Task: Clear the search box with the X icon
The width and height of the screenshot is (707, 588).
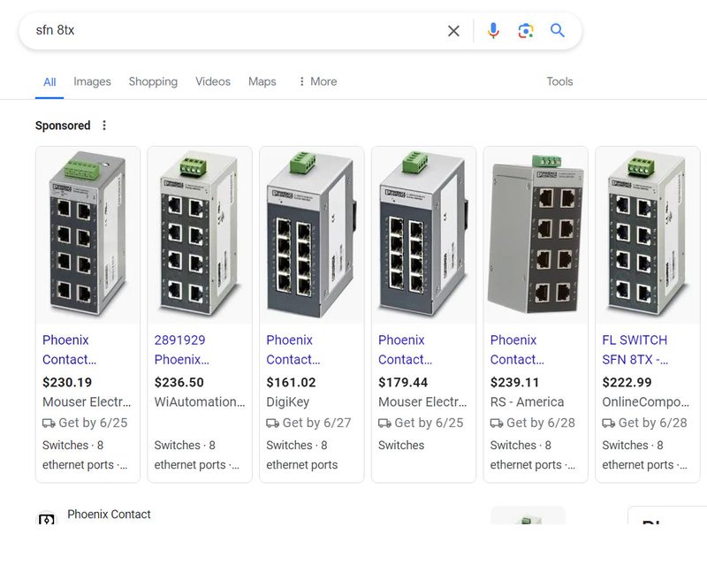Action: tap(453, 31)
